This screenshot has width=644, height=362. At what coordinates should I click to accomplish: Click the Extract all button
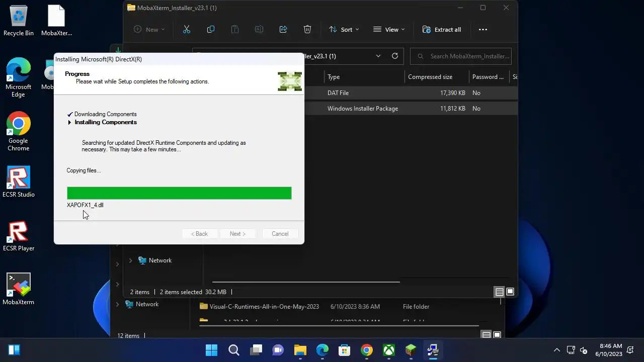point(442,30)
